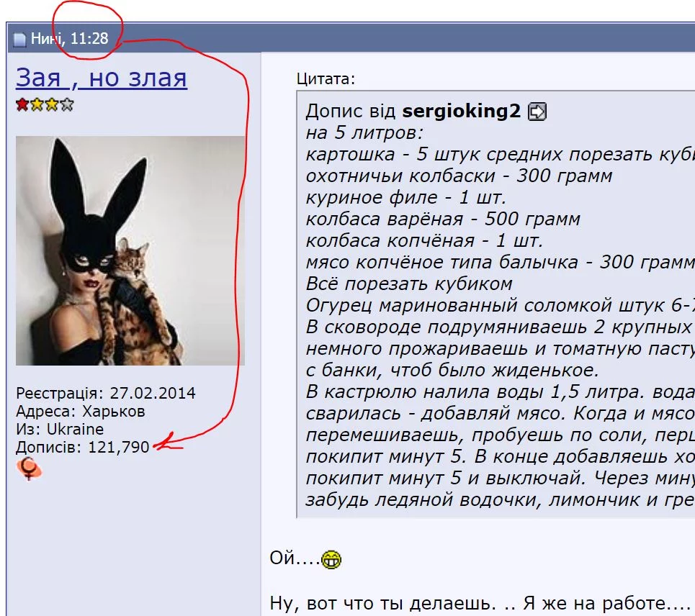Click the reply text "Ой...."
Viewport: 695px width, 616px height.
295,558
